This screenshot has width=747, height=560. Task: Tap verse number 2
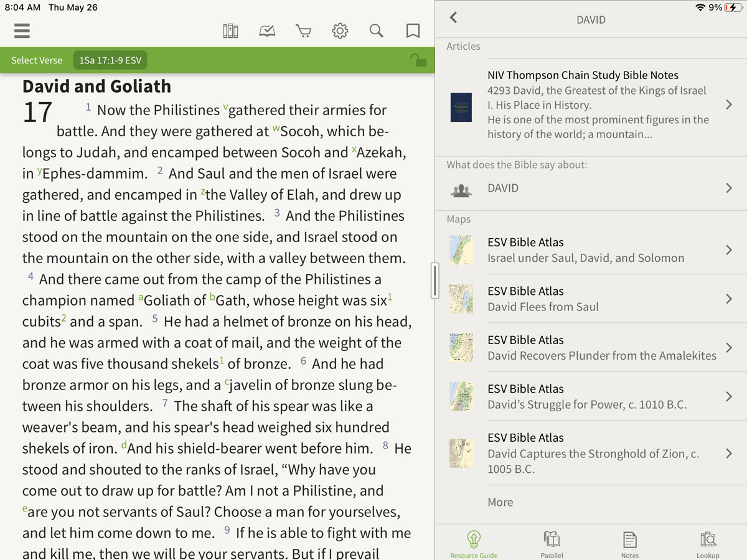(x=160, y=170)
